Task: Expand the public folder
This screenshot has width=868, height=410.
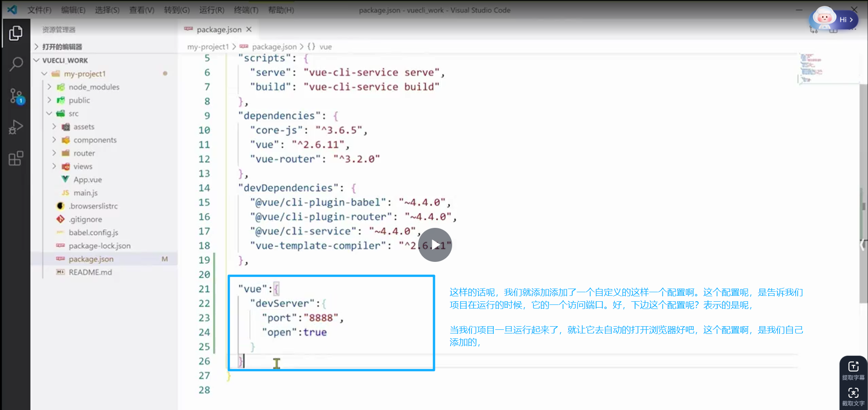Action: pos(79,100)
